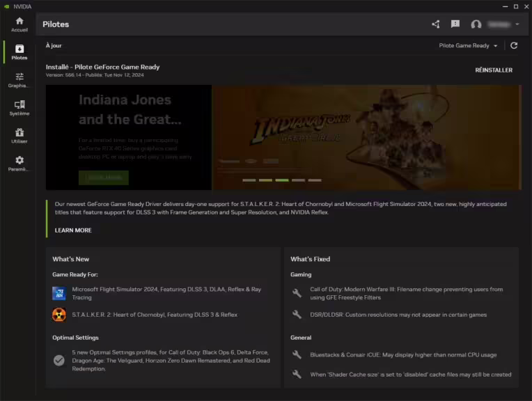Click the 'À jour' status text
Screen dimensions: 532x401
pyautogui.click(x=54, y=45)
